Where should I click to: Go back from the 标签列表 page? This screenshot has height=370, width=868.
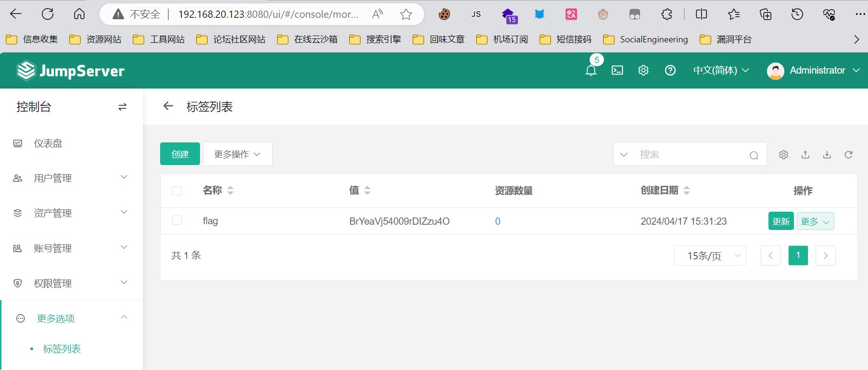coord(168,106)
